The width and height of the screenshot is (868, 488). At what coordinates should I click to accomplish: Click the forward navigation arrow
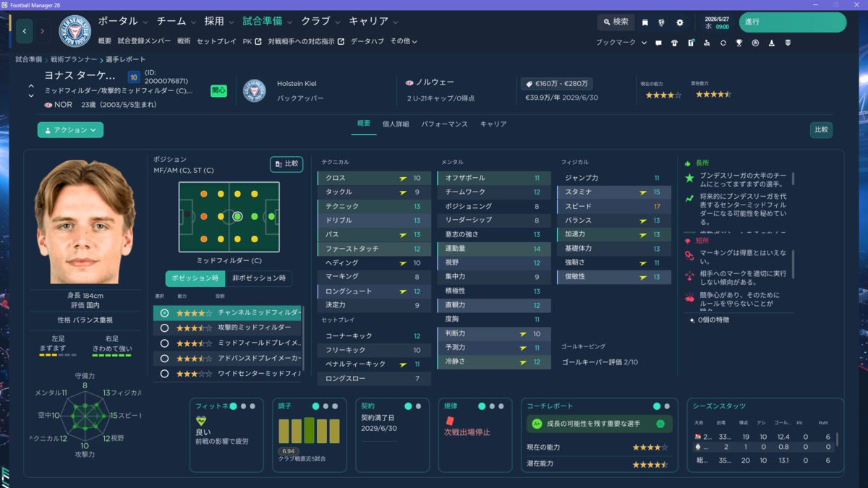pos(43,31)
